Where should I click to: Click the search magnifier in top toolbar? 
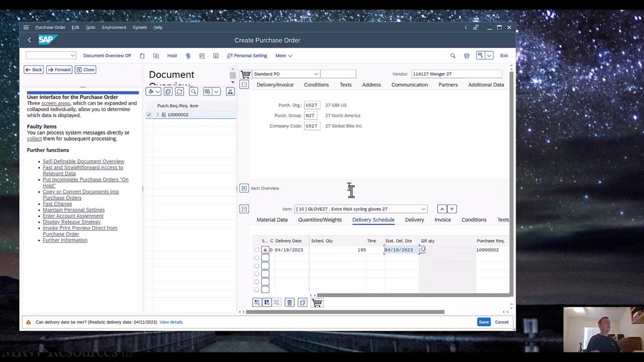(x=453, y=56)
